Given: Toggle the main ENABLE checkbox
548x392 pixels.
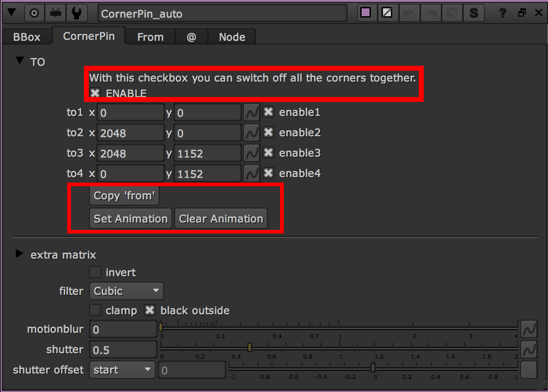Looking at the screenshot, I should coord(95,93).
